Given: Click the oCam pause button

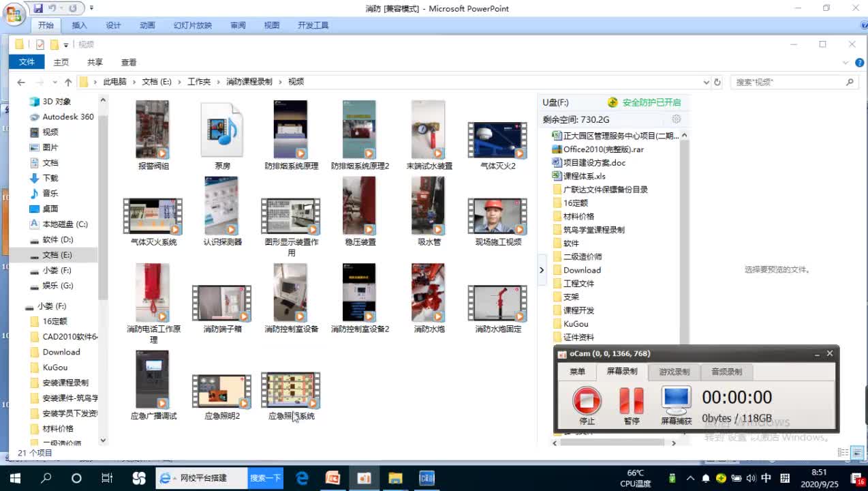Looking at the screenshot, I should (632, 401).
